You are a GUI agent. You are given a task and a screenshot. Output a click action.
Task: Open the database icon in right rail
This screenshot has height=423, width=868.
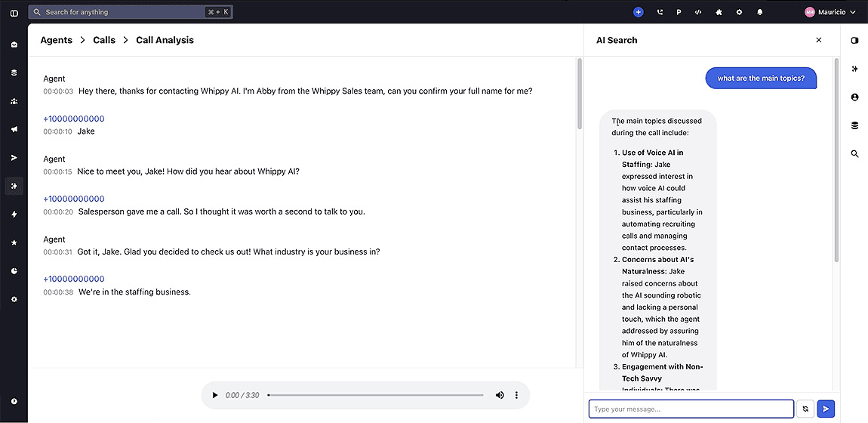coord(854,125)
